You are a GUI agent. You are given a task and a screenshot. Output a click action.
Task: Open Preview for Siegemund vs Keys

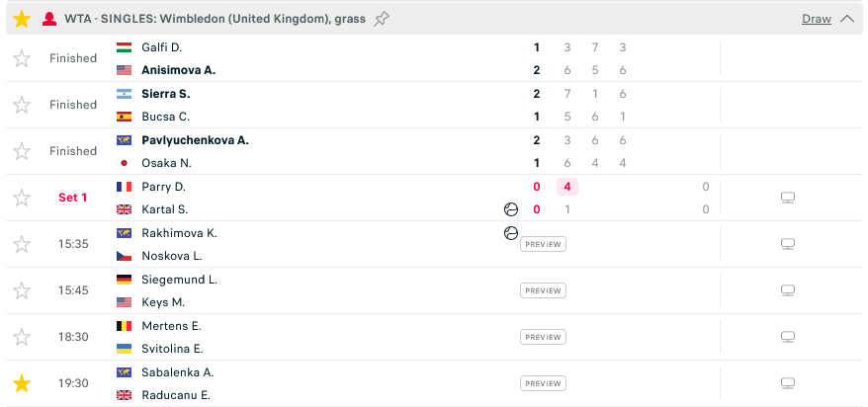click(x=543, y=290)
